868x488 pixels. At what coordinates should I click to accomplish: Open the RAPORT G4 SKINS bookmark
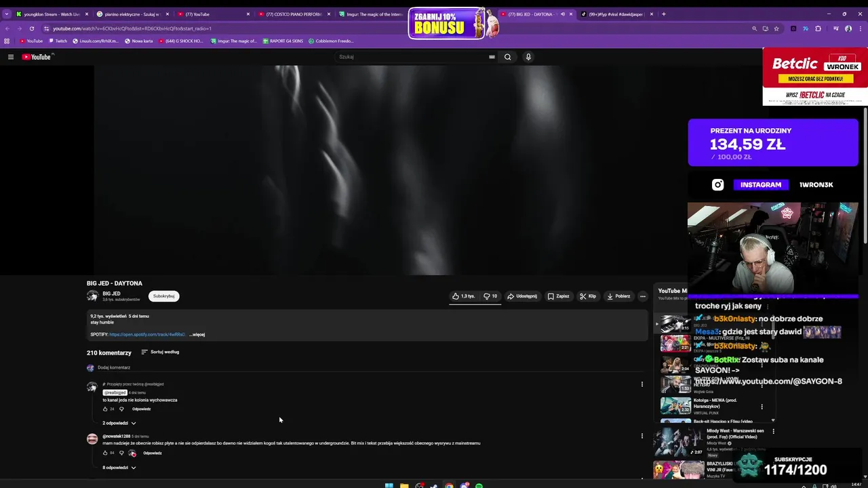click(283, 41)
